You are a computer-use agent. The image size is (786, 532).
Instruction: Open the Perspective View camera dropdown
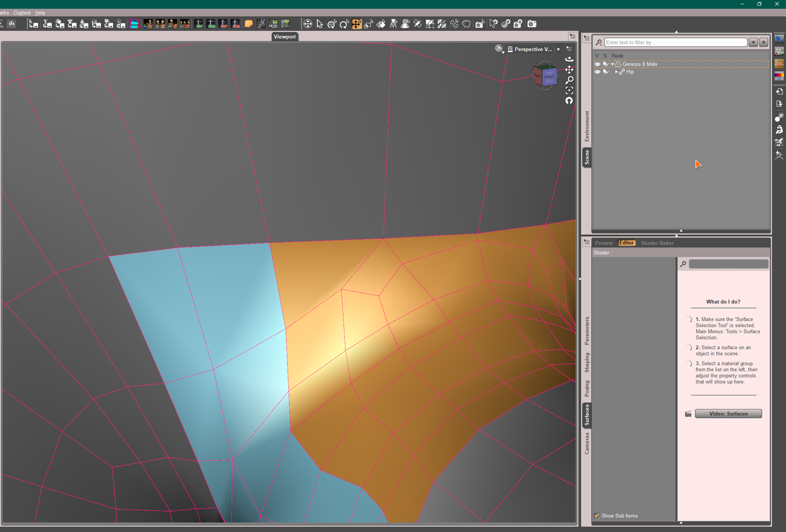click(532, 49)
